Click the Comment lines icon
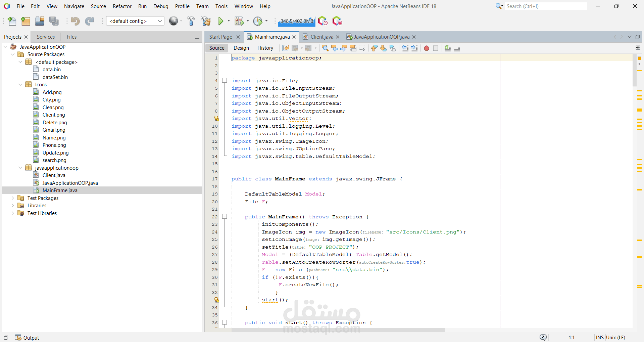The height and width of the screenshot is (342, 644). (x=448, y=48)
